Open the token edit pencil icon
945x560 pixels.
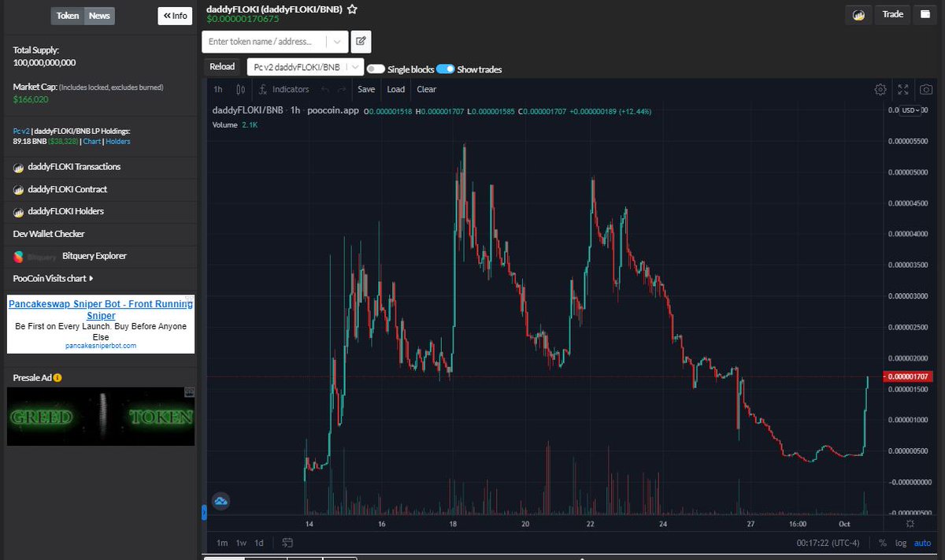[361, 41]
